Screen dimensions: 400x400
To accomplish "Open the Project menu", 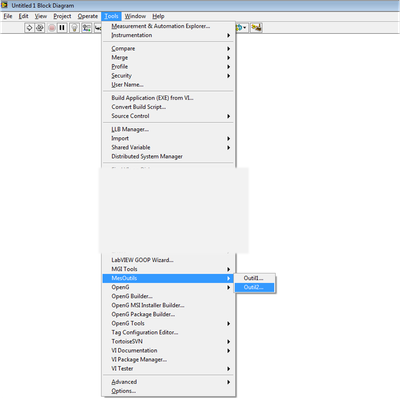I will pos(62,16).
